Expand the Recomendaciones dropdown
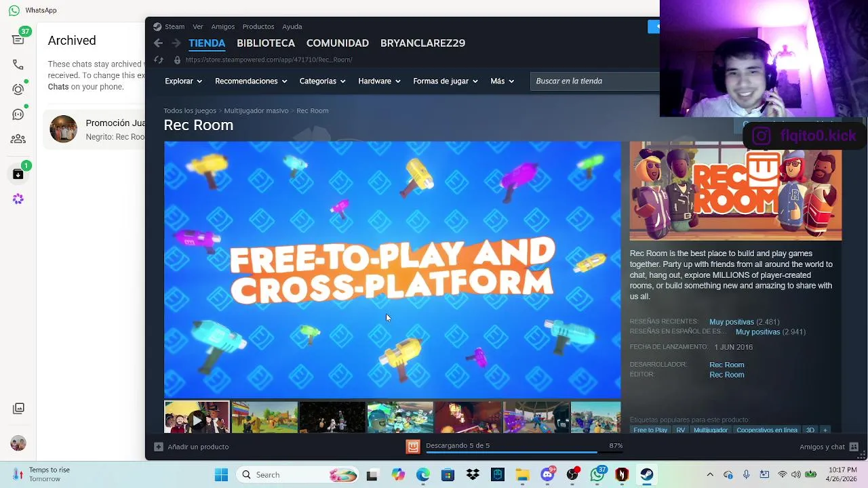 click(251, 81)
